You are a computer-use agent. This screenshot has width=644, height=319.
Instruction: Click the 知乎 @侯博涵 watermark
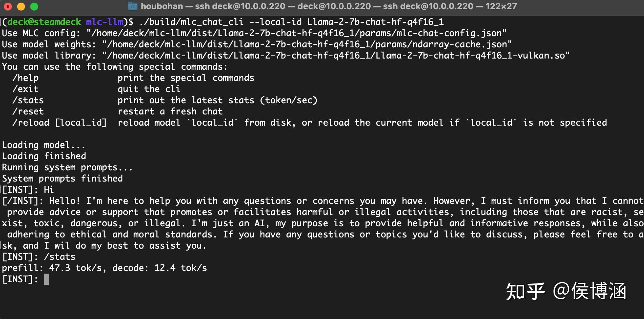click(x=566, y=291)
